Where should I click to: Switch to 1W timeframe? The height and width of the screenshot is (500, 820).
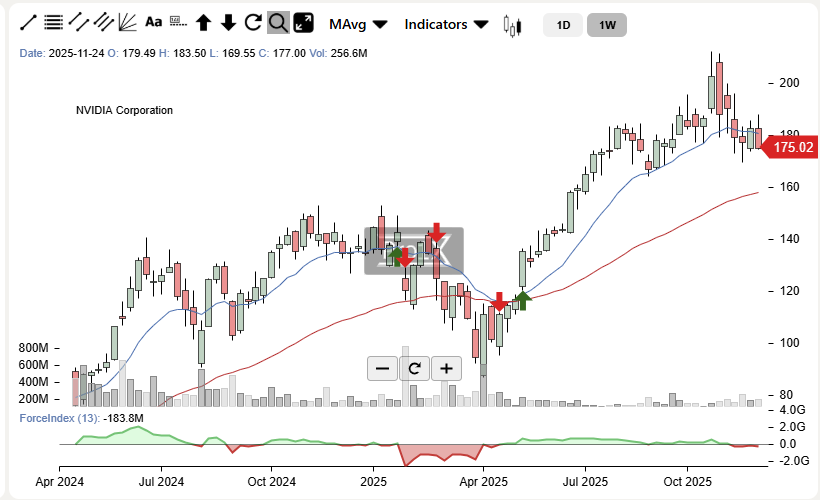click(607, 25)
